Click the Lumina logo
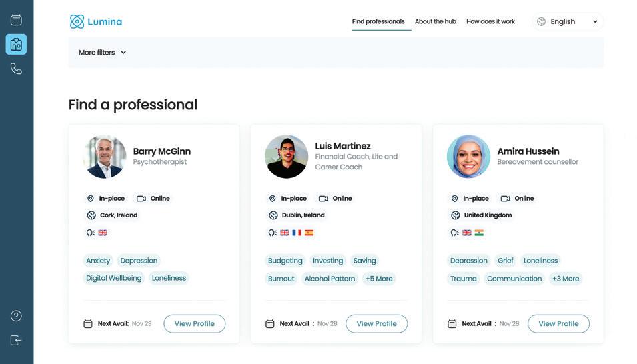Image resolution: width=637 pixels, height=364 pixels. tap(96, 21)
